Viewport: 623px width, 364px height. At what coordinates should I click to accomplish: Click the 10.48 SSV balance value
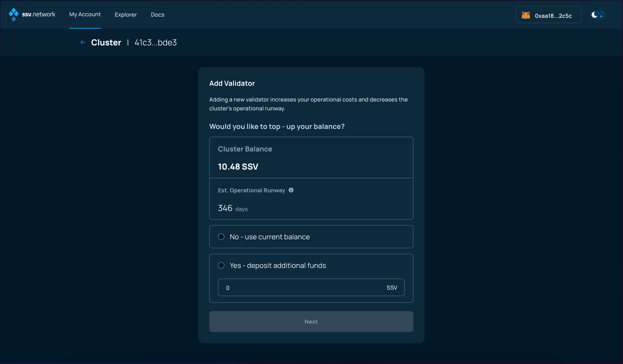238,167
